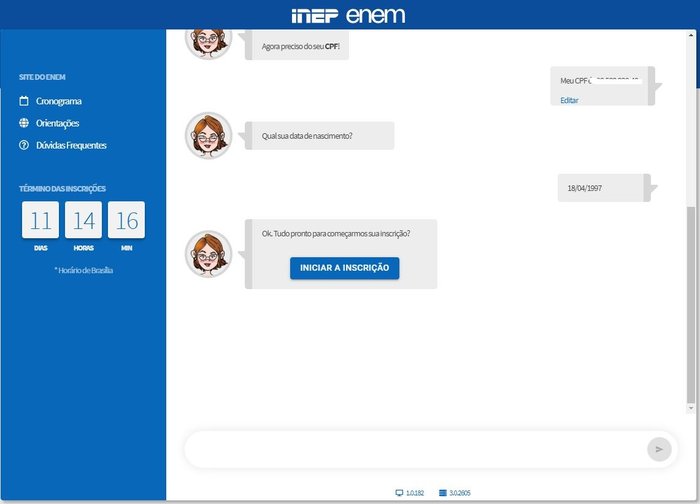
Task: Click the '* Horário de Brasília' note
Action: point(83,270)
